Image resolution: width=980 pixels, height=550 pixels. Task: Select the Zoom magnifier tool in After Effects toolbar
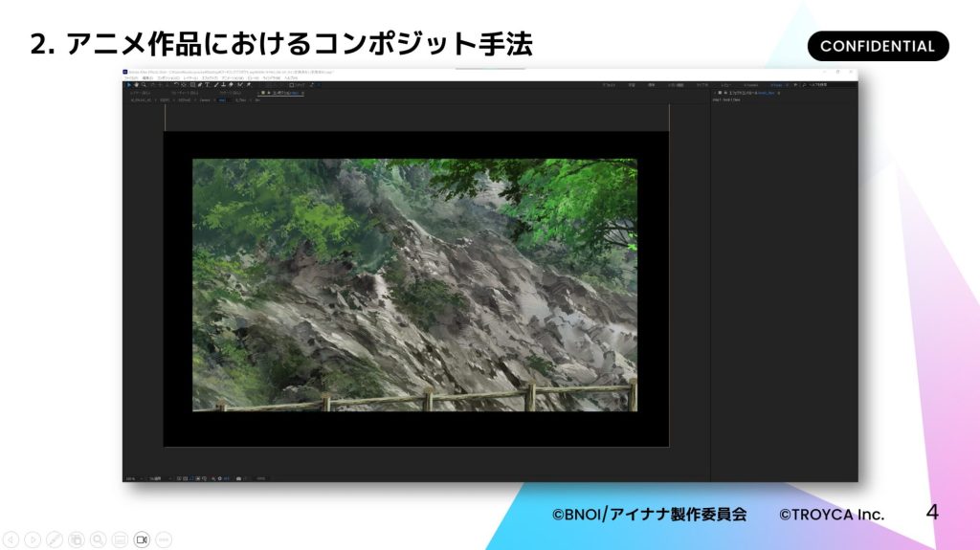coord(144,85)
